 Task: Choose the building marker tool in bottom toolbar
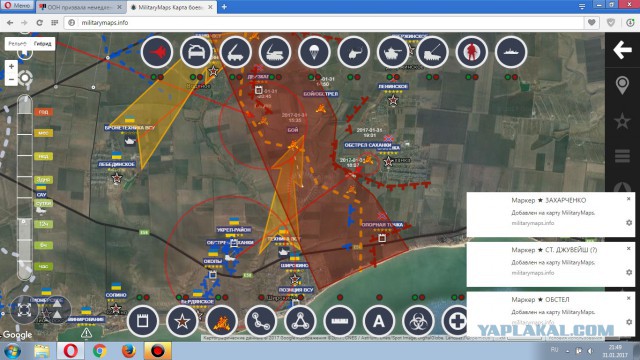[x=143, y=321]
